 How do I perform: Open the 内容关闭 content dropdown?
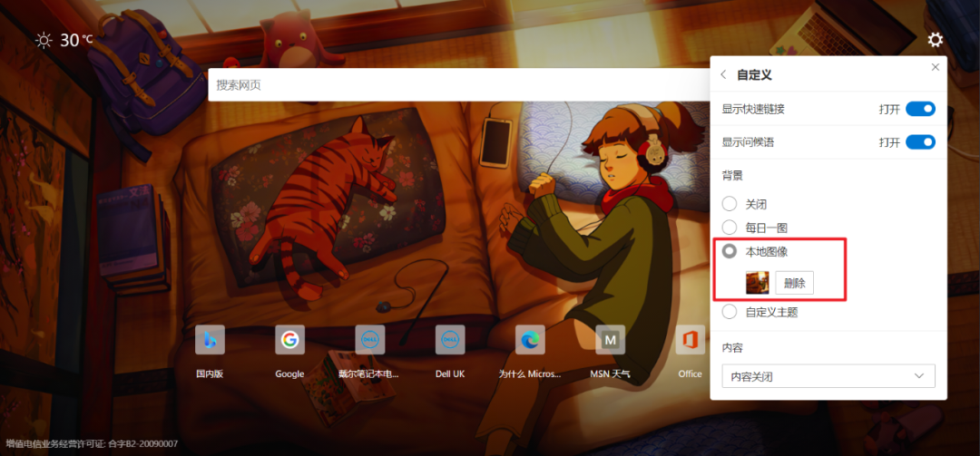[828, 376]
